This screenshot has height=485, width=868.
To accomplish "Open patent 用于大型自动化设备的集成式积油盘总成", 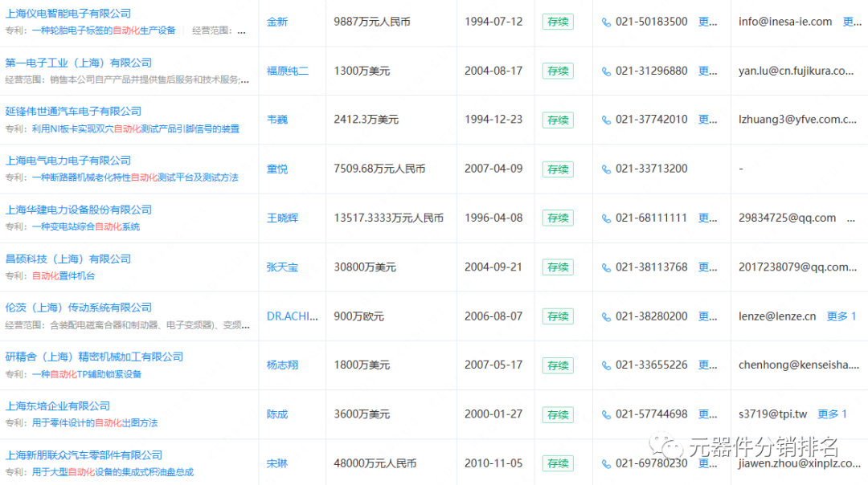I will pyautogui.click(x=113, y=472).
